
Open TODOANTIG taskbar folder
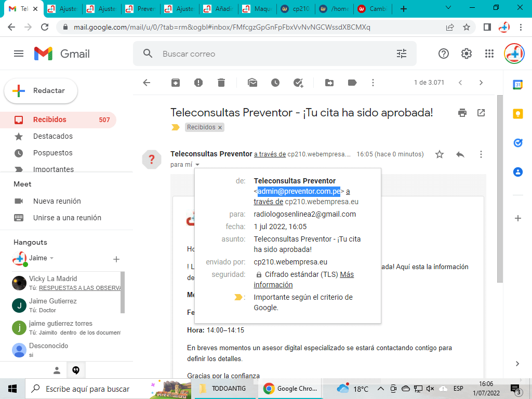pos(223,389)
